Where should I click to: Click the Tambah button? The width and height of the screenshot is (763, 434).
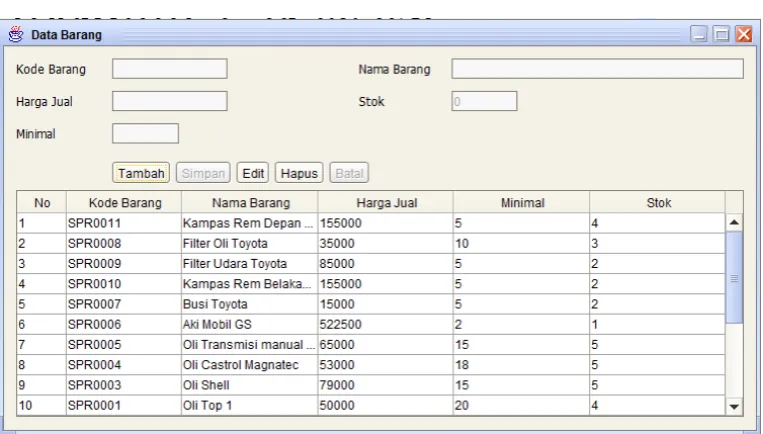point(141,173)
